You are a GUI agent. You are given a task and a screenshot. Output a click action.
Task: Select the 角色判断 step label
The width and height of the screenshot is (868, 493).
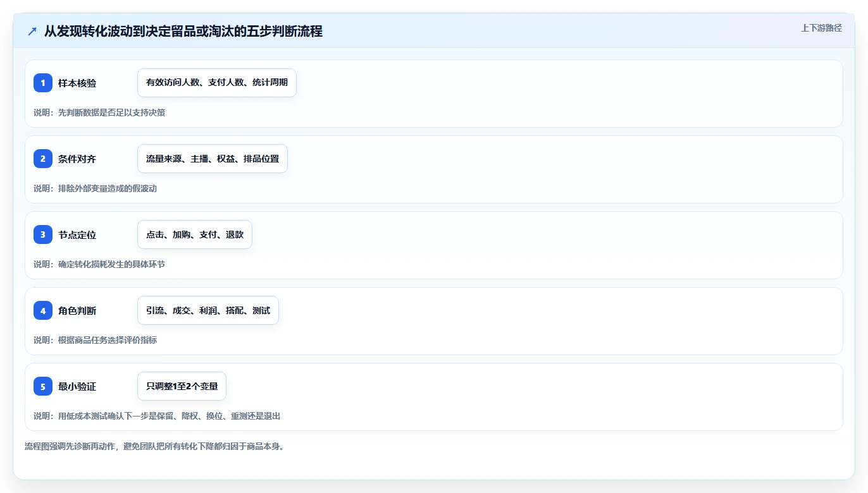pyautogui.click(x=77, y=310)
